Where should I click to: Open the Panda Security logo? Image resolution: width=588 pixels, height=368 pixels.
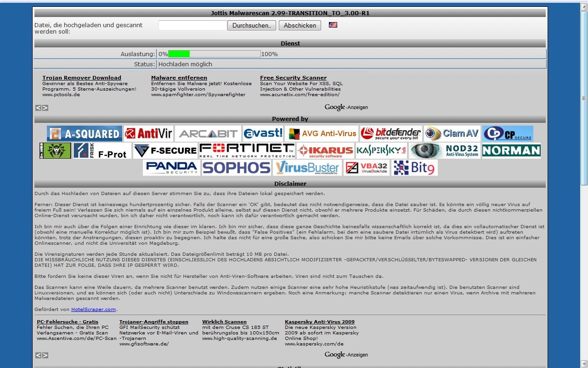coord(171,167)
